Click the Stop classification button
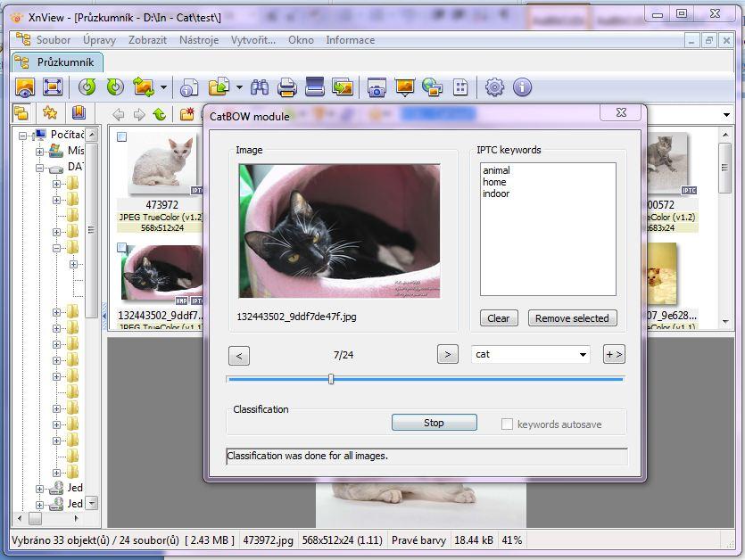Image resolution: width=745 pixels, height=560 pixels. 434,423
